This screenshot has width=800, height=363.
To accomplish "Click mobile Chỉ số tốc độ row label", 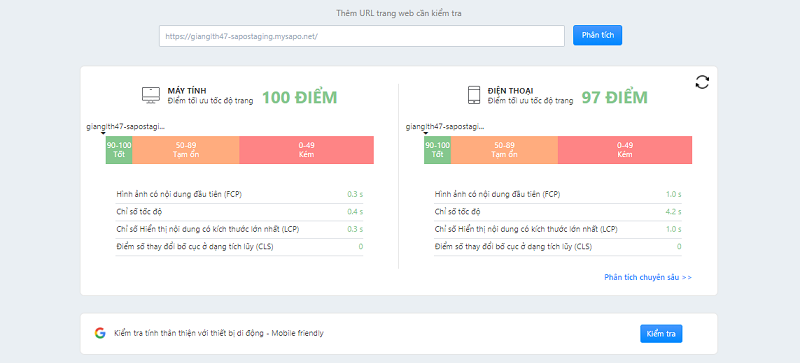I will click(457, 212).
